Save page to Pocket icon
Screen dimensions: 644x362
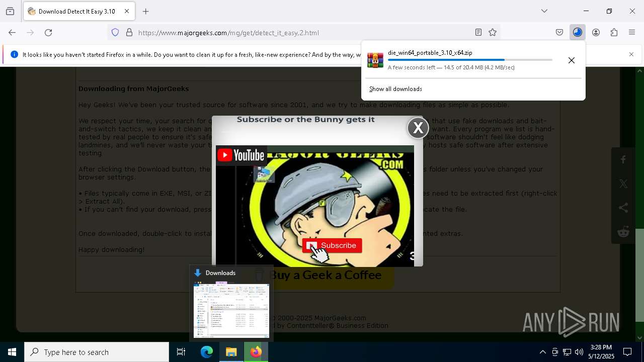pos(559,33)
